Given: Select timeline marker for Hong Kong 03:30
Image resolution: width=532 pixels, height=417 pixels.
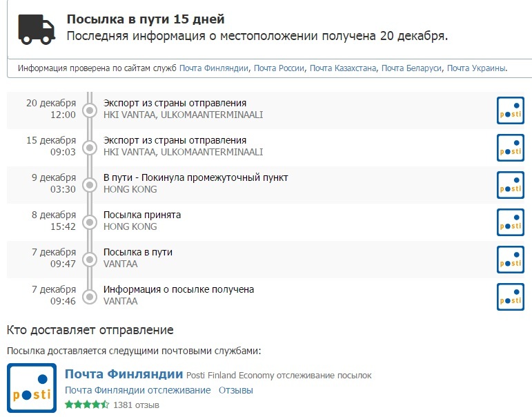Looking at the screenshot, I should pyautogui.click(x=90, y=185).
